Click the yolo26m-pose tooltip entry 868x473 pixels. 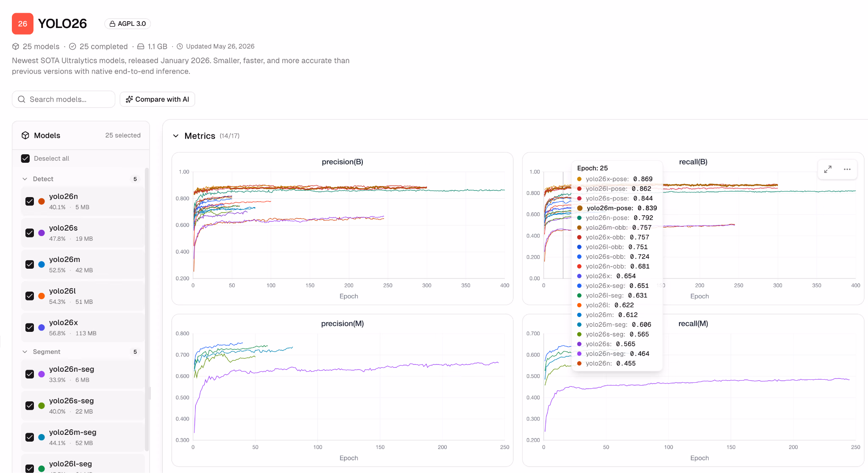click(x=617, y=208)
